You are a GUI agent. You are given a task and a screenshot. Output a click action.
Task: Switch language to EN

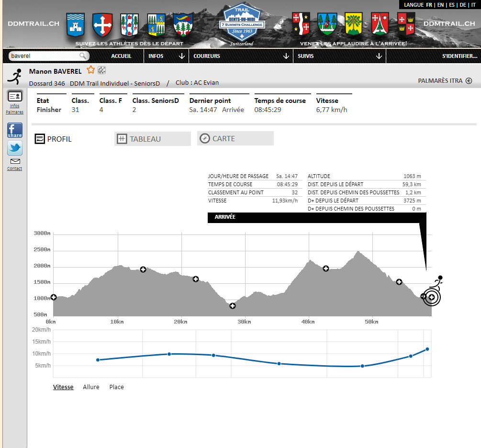click(440, 5)
